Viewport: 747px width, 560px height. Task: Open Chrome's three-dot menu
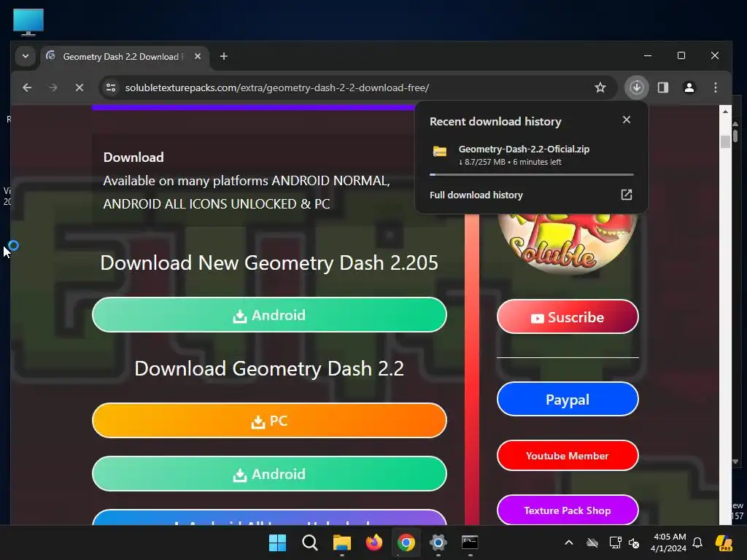[x=715, y=87]
